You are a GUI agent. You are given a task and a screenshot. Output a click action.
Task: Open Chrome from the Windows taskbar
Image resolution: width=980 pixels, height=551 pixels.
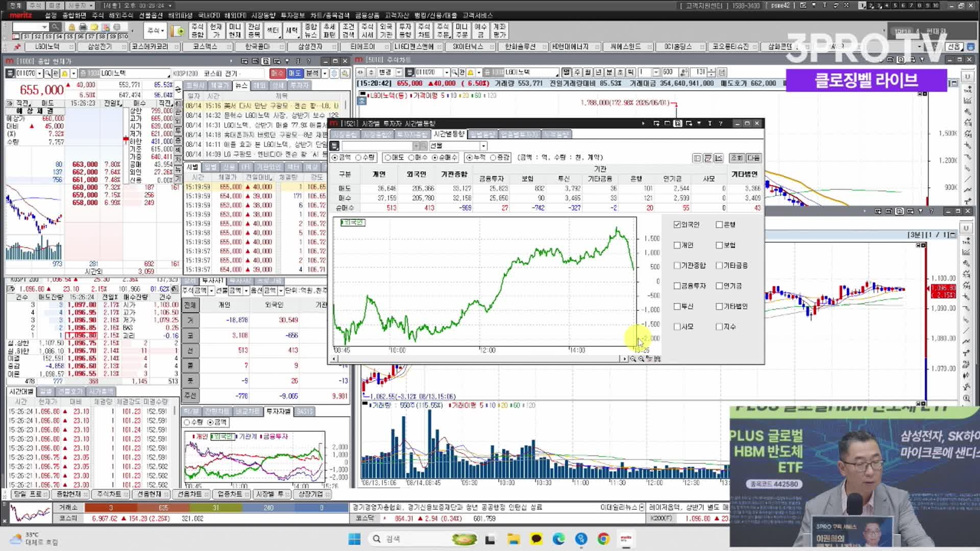click(603, 539)
